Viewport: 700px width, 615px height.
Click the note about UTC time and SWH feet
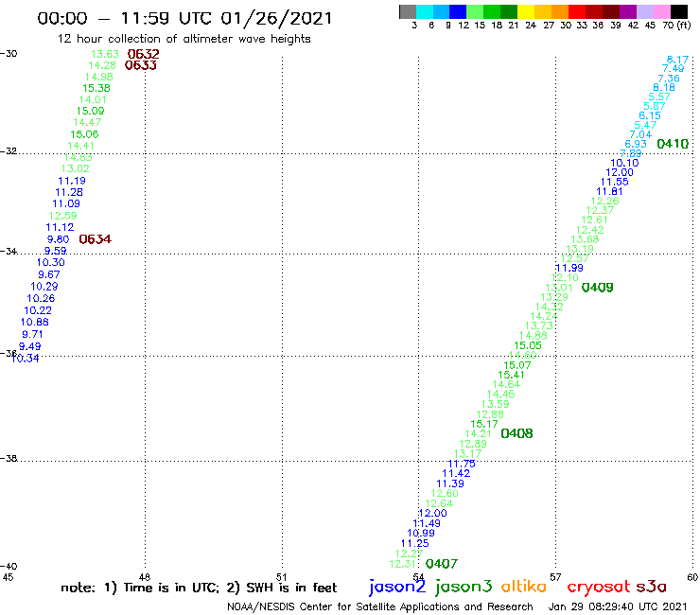click(199, 588)
